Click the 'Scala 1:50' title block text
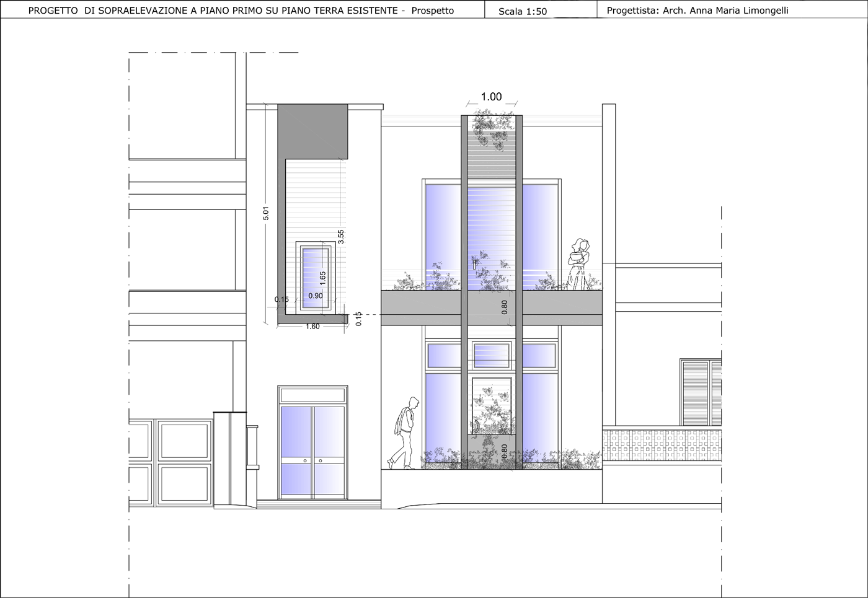 522,11
